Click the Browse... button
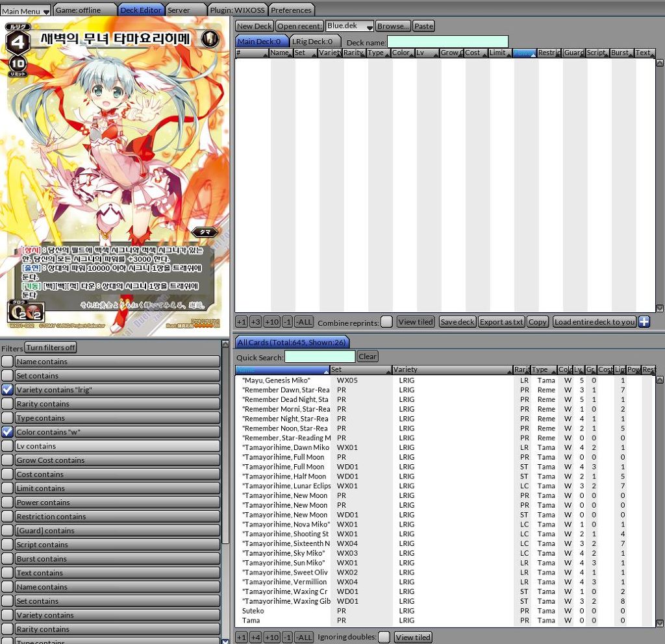Image resolution: width=665 pixels, height=644 pixels. click(393, 26)
